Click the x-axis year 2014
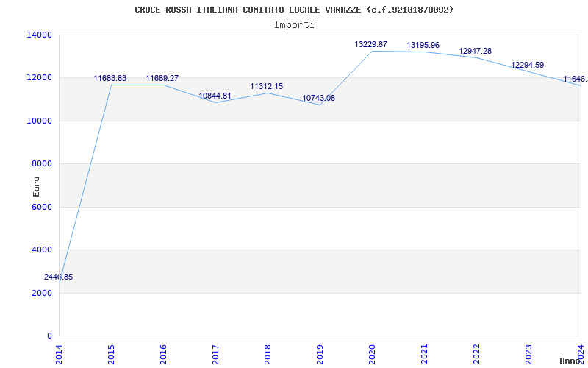The image size is (588, 368). [60, 354]
